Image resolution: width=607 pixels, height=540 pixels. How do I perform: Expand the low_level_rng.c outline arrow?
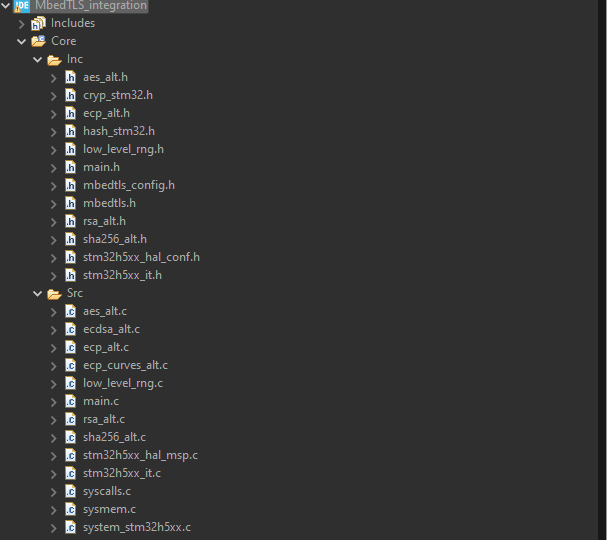53,384
